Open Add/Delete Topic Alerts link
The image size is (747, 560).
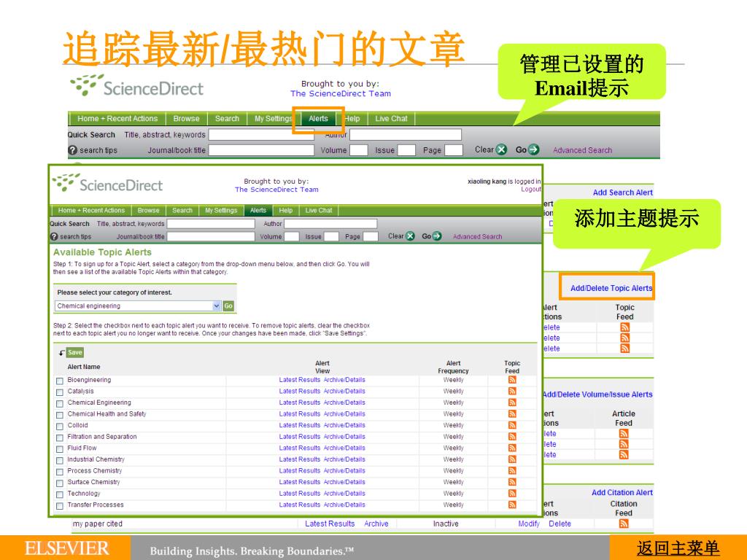tap(611, 288)
